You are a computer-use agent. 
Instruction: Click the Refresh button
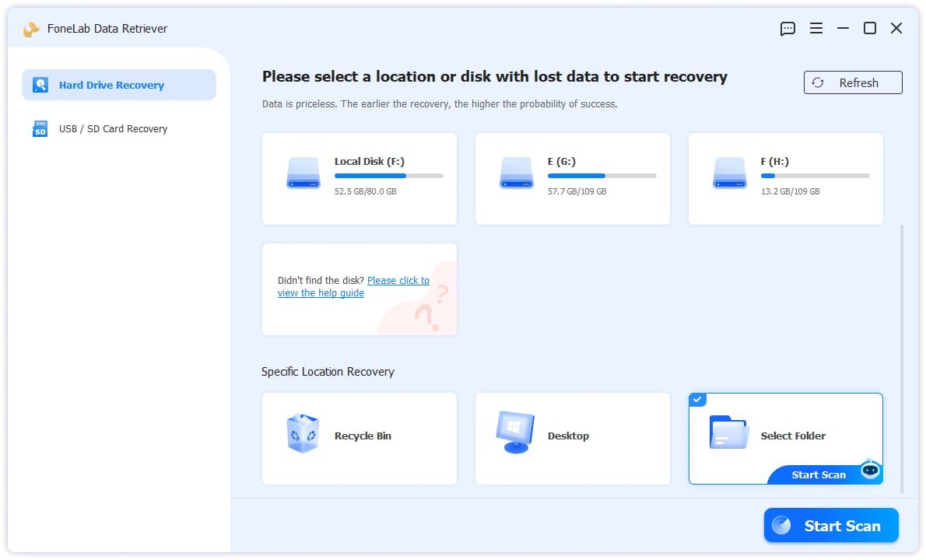852,82
